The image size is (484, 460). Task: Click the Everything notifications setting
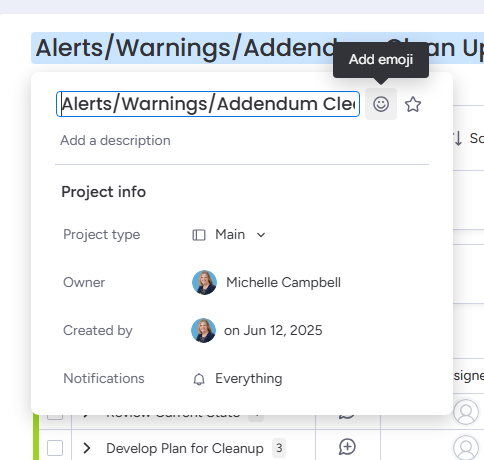click(x=249, y=378)
